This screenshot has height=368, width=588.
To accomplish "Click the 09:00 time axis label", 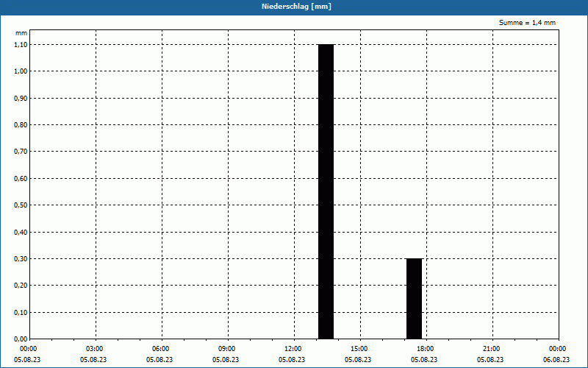I will pos(227,349).
